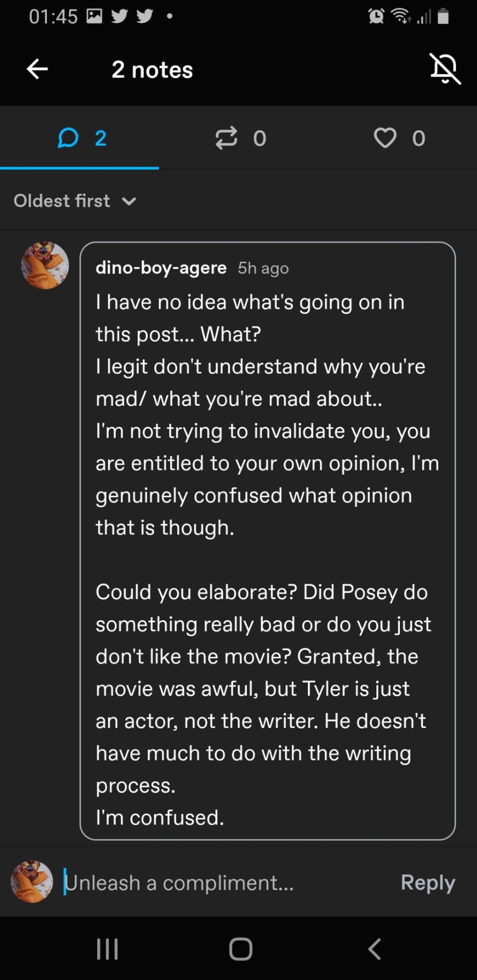Toggle the muted notifications bell icon

pos(445,68)
